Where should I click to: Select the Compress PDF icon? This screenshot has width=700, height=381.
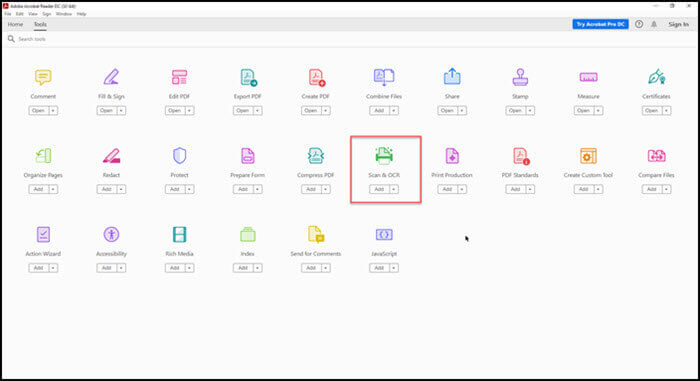(x=316, y=156)
